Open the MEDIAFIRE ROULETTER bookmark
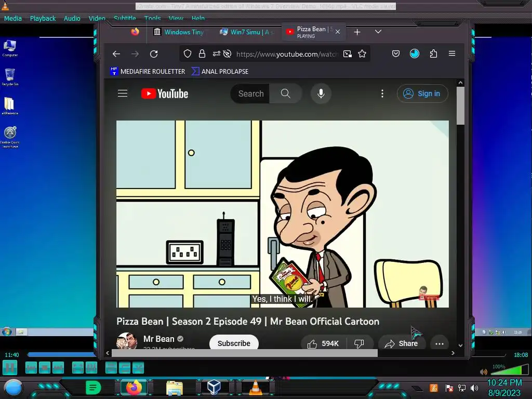 tap(148, 71)
